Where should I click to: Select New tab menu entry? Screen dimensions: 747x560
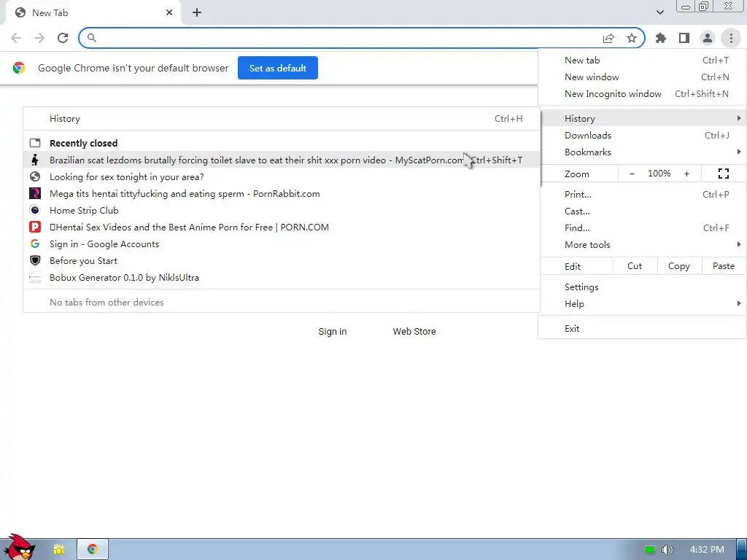click(642, 61)
